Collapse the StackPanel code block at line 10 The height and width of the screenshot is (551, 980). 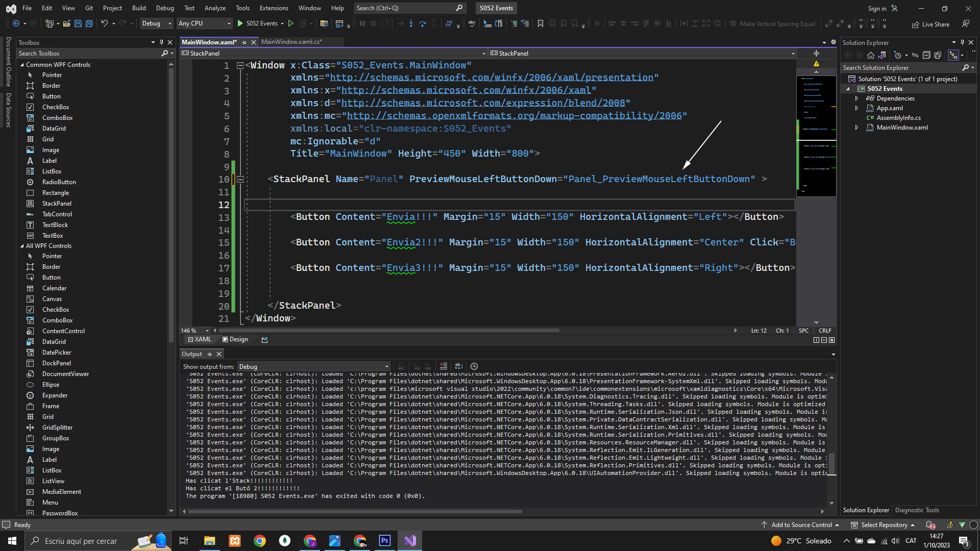coord(240,179)
